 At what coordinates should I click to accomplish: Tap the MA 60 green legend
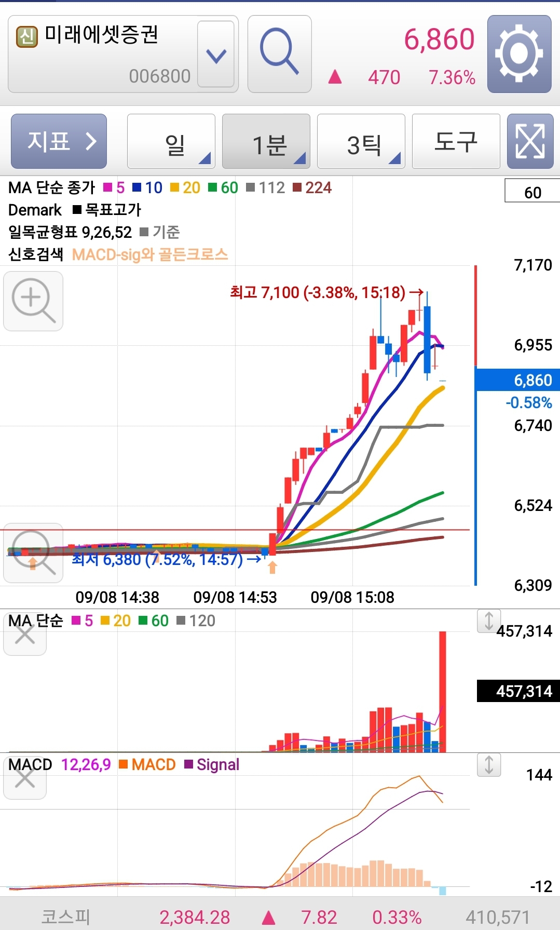223,187
